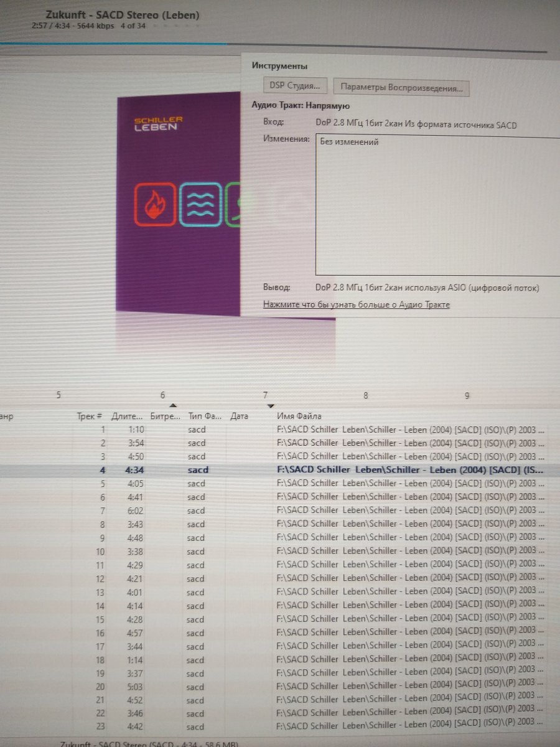Select the track lasting 4:42
This screenshot has width=560, height=747.
point(274,727)
